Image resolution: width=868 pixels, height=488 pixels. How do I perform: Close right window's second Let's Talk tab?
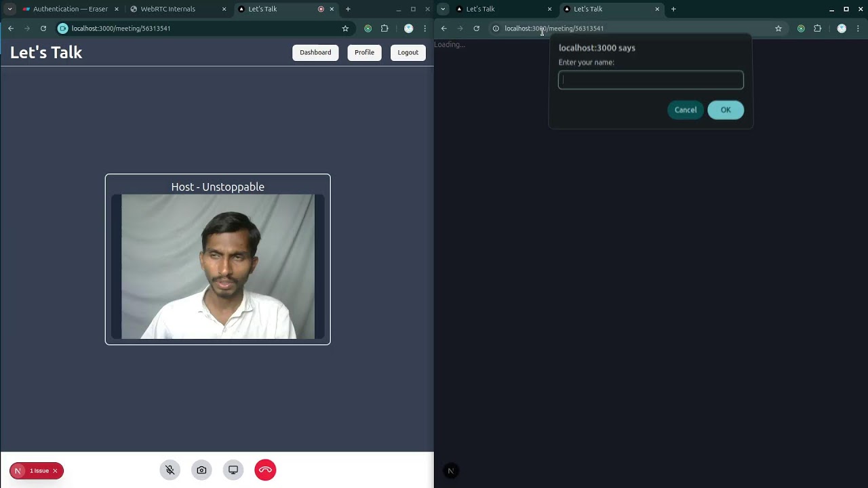657,9
